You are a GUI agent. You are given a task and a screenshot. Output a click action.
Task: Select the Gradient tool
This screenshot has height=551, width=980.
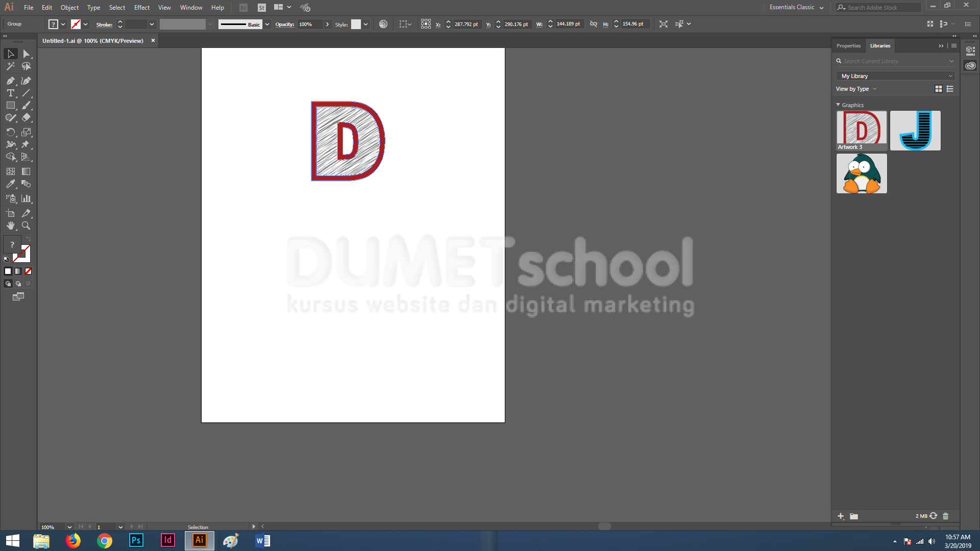[x=26, y=171]
